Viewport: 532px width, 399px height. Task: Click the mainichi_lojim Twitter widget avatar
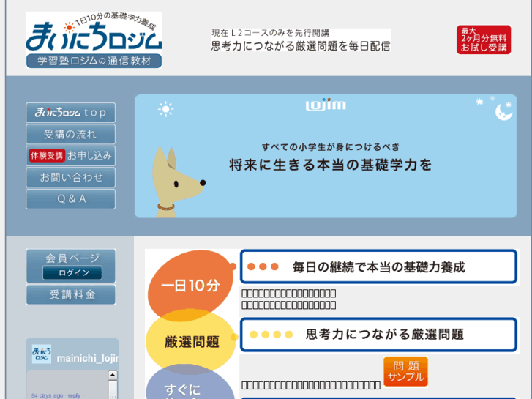[x=42, y=354]
